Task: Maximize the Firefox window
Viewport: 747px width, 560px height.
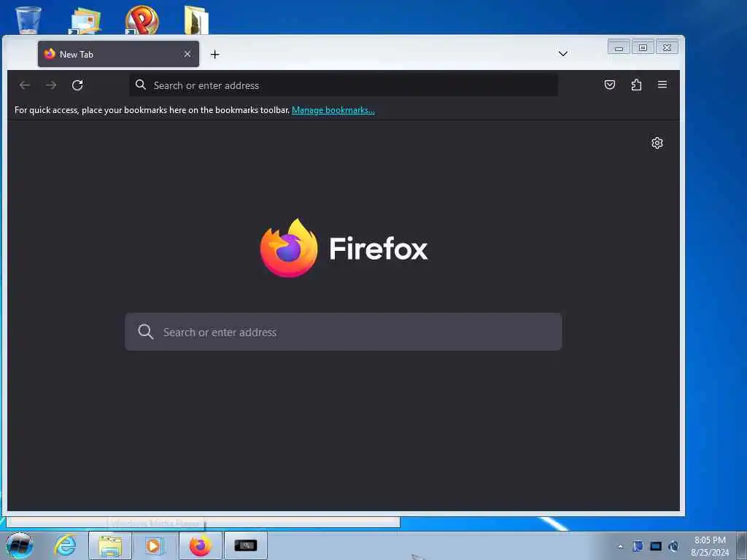Action: click(643, 47)
